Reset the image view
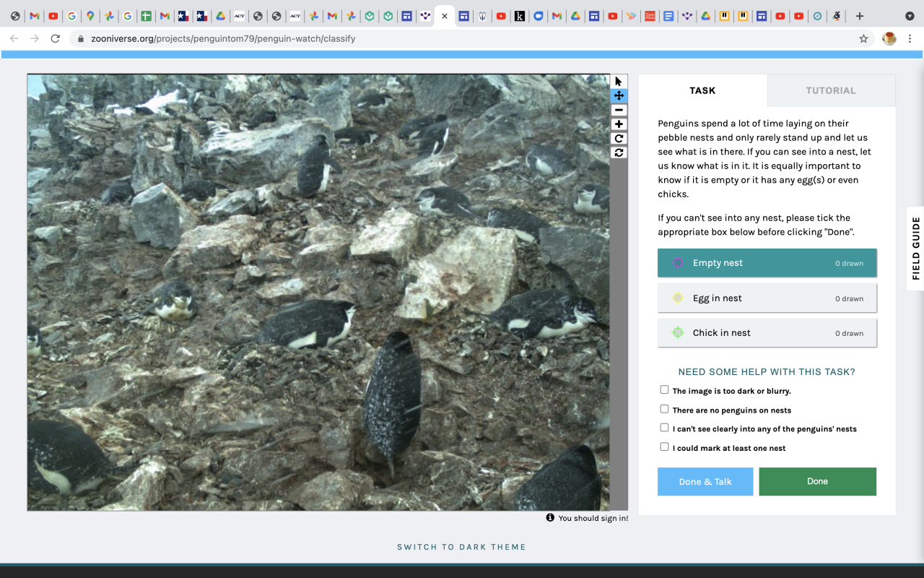Viewport: 924px width, 578px height. click(619, 152)
